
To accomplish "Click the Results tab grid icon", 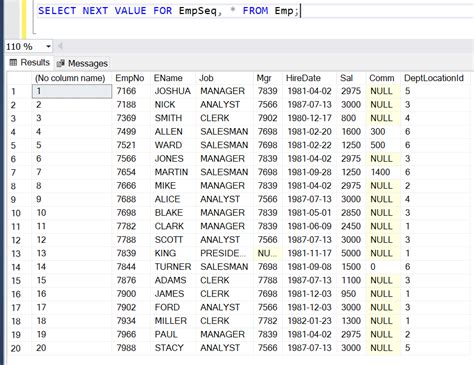I will click(x=13, y=62).
